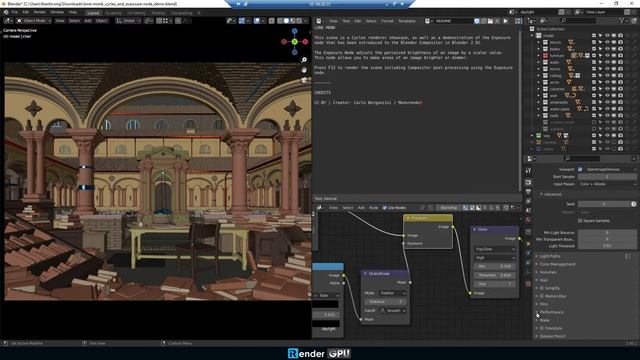Open the Texture properties tab icon
Screen dimensions: 640x360
pos(528,284)
